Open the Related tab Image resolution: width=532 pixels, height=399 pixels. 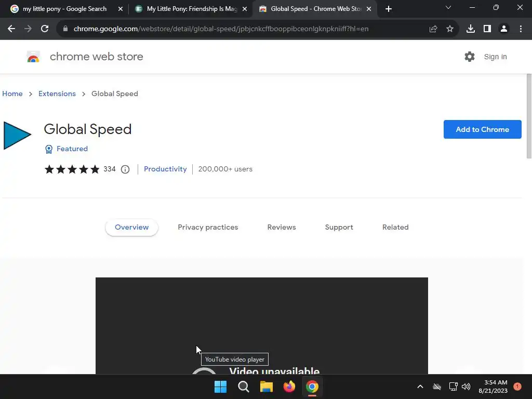click(x=395, y=228)
